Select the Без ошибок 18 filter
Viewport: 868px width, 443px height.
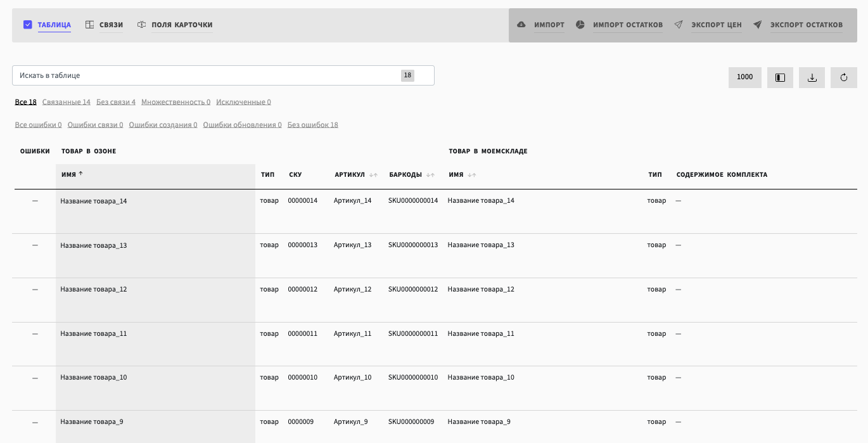click(x=312, y=125)
